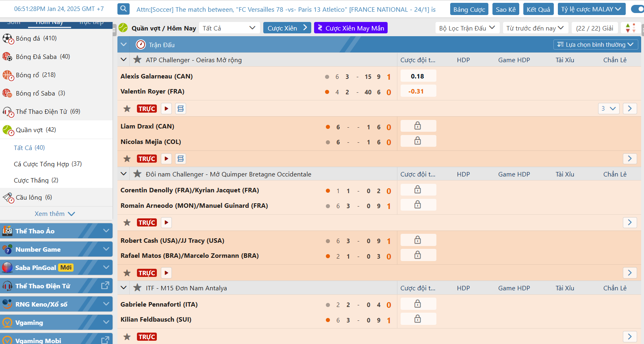Toggle the switch at top right
This screenshot has width=644, height=344.
[x=638, y=9]
